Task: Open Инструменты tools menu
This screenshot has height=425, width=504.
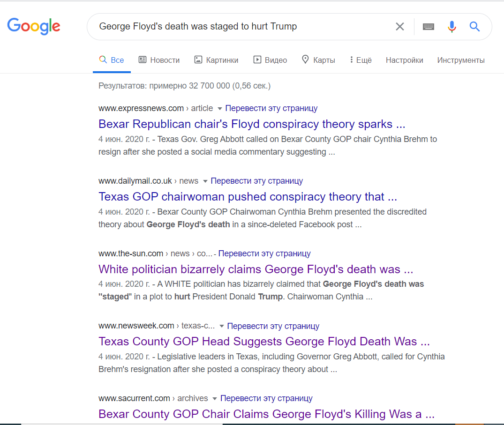Action: click(x=460, y=60)
